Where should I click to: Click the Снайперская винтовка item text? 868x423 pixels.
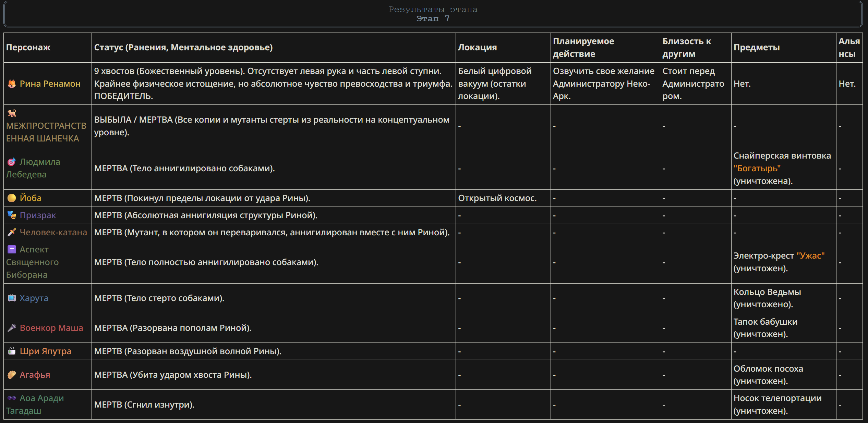782,155
